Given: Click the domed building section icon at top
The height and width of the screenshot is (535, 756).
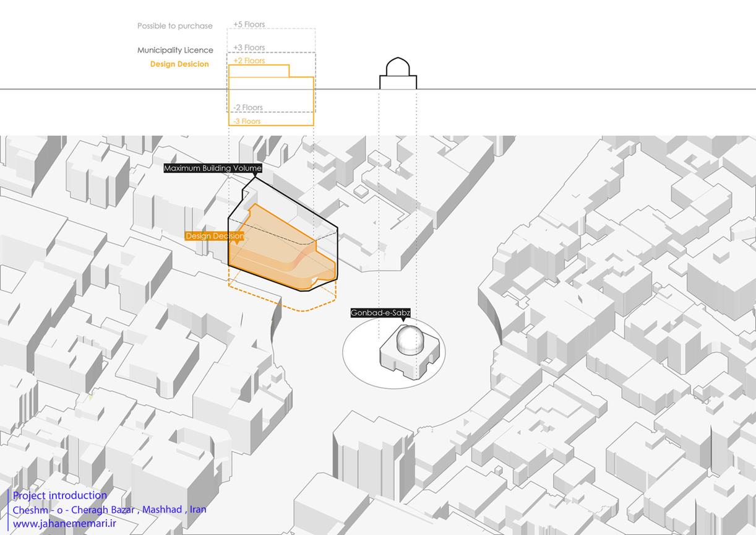Looking at the screenshot, I should pos(398,73).
